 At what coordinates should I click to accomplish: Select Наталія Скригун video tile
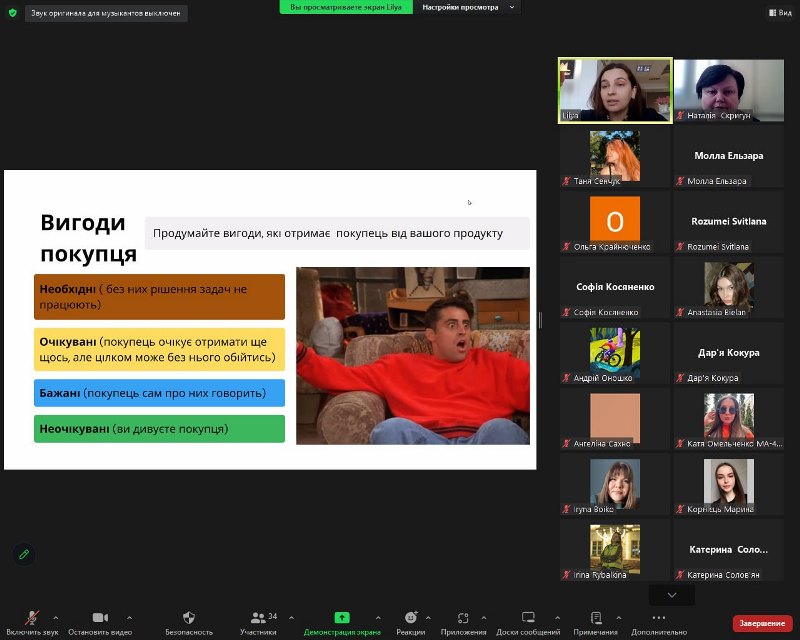coord(729,90)
